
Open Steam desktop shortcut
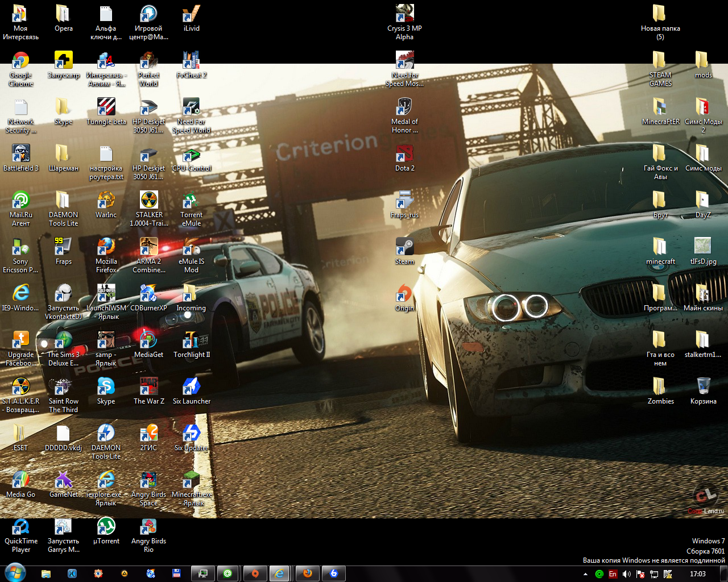pyautogui.click(x=405, y=247)
